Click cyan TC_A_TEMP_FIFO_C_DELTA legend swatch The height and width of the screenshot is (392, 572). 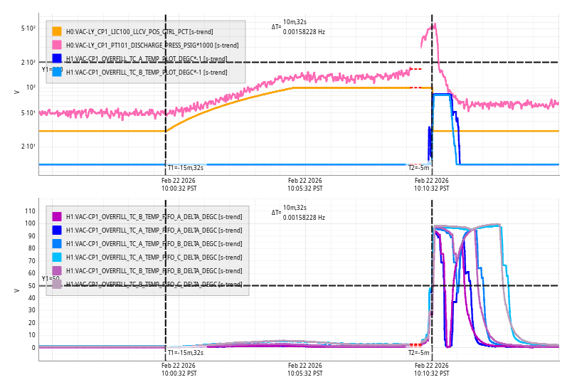tap(57, 257)
